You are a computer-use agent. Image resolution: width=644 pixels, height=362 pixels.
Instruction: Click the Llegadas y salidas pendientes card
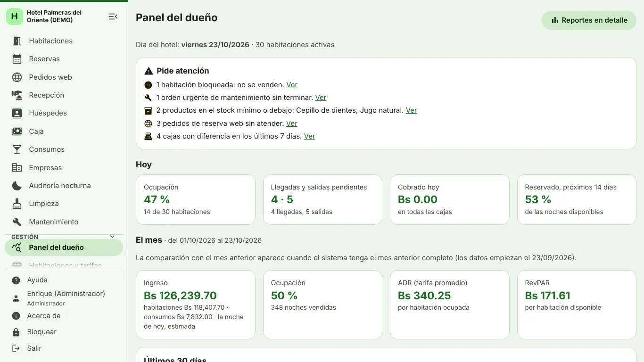pyautogui.click(x=322, y=200)
